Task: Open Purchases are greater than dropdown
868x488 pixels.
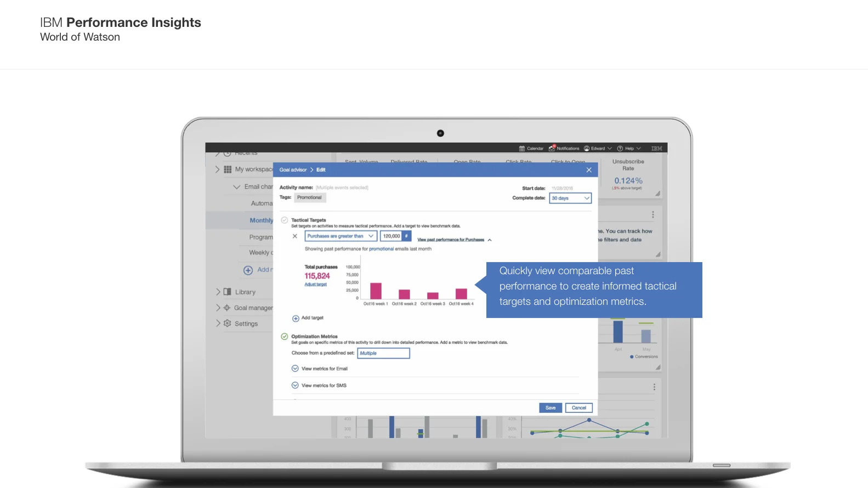Action: click(x=341, y=236)
